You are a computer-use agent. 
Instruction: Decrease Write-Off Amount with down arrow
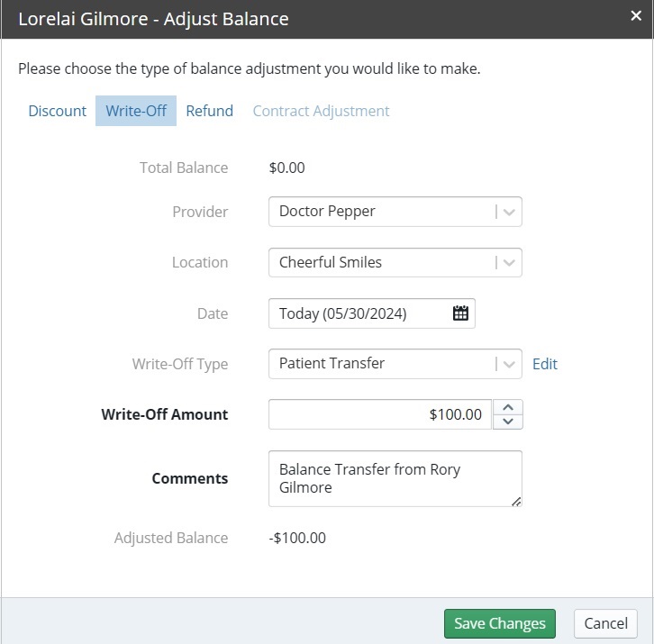pos(507,422)
